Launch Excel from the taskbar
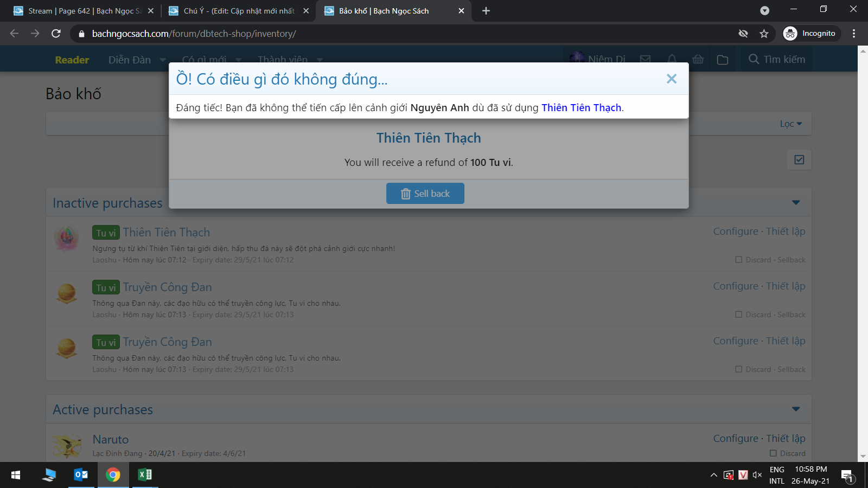This screenshot has height=488, width=868. (145, 475)
